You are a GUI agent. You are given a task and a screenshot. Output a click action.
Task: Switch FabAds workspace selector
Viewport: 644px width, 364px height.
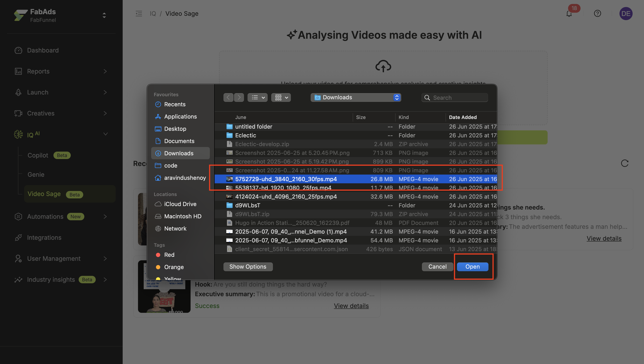104,16
